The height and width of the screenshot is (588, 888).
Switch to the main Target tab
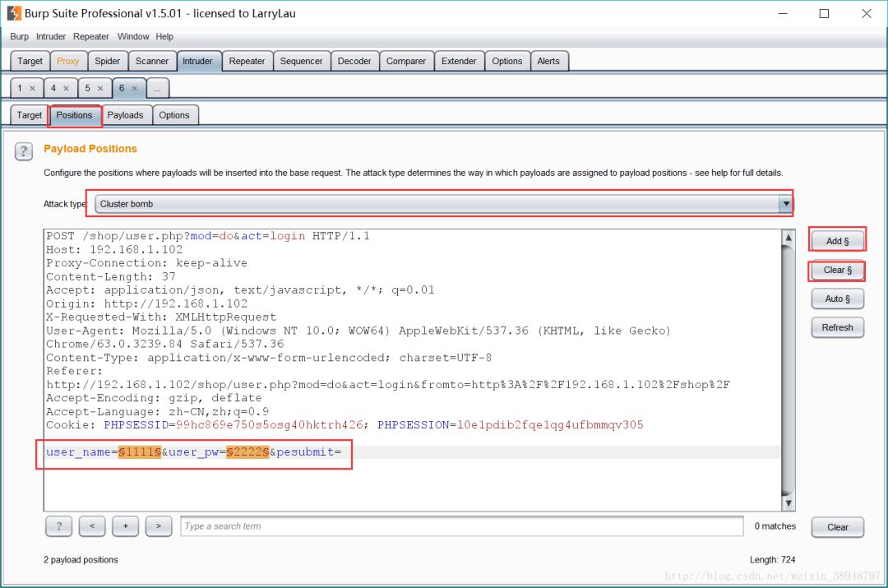coord(30,61)
